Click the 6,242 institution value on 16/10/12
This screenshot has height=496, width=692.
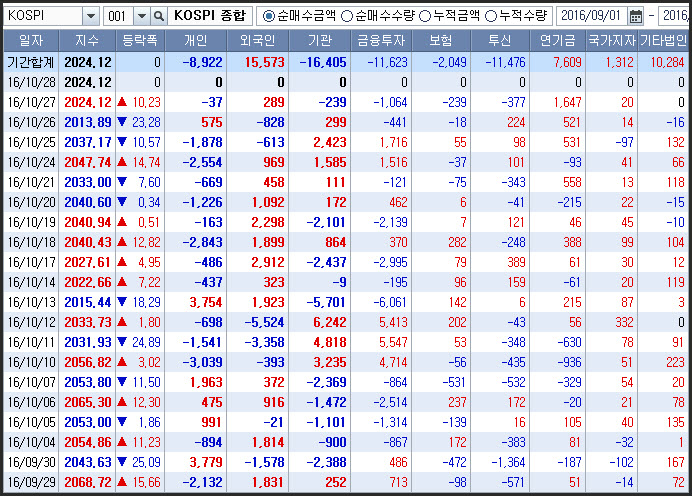point(330,323)
